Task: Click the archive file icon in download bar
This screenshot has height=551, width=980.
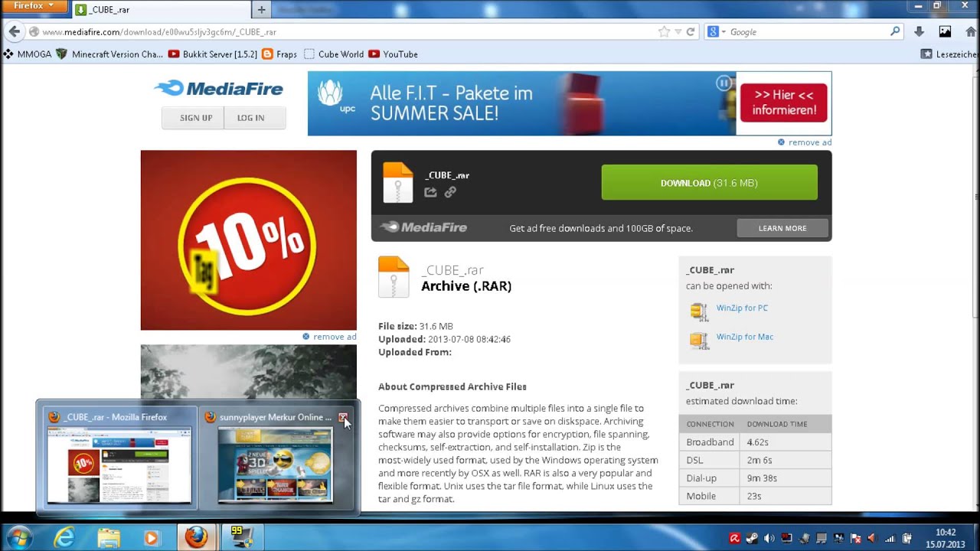Action: (397, 182)
